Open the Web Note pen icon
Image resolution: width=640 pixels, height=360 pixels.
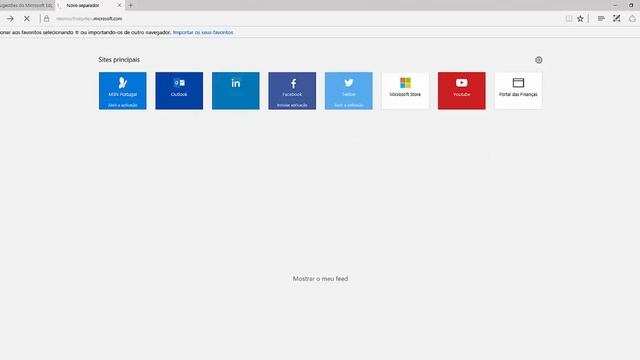tap(617, 18)
